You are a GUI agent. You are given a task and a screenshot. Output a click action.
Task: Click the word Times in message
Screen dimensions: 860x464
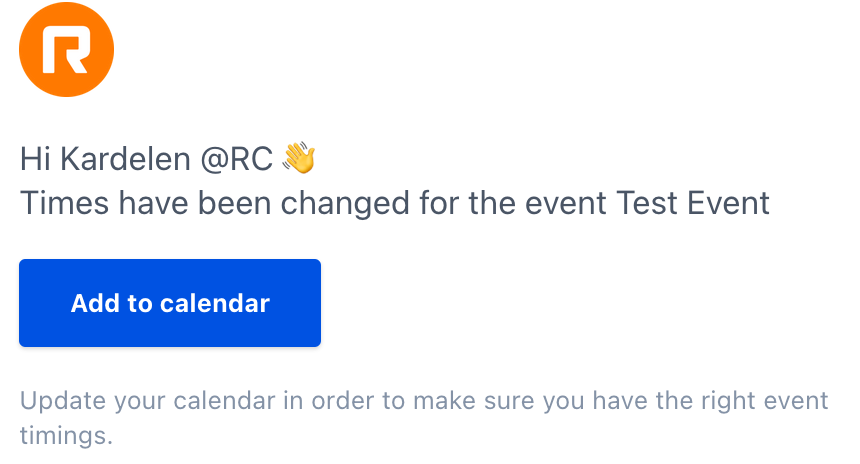65,203
